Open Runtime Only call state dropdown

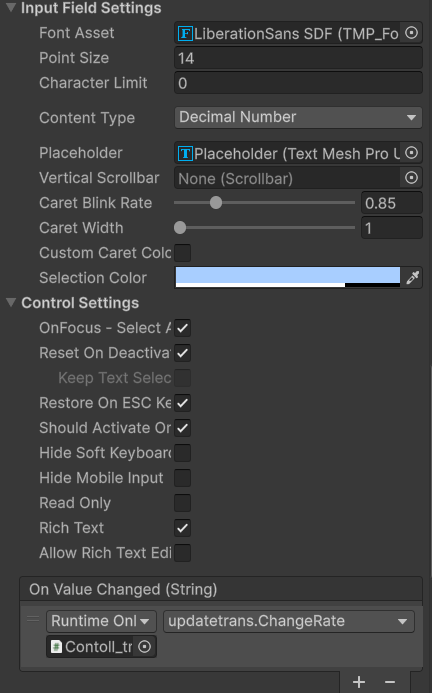pos(101,621)
